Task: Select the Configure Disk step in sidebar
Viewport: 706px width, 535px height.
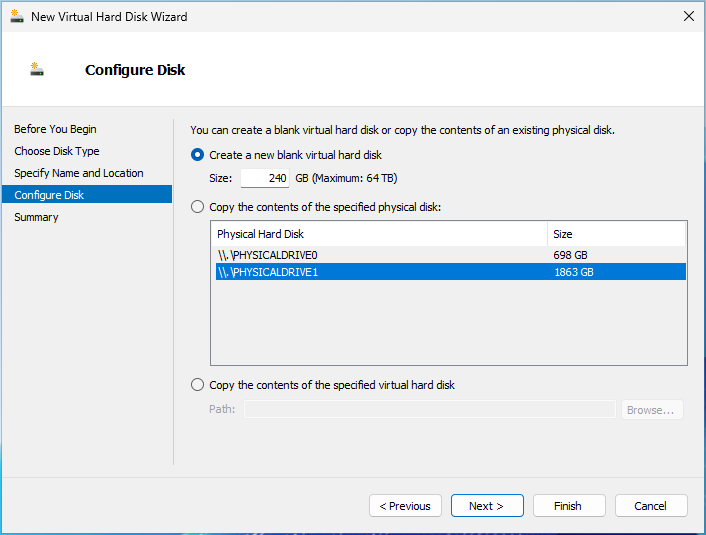Action: click(x=49, y=195)
